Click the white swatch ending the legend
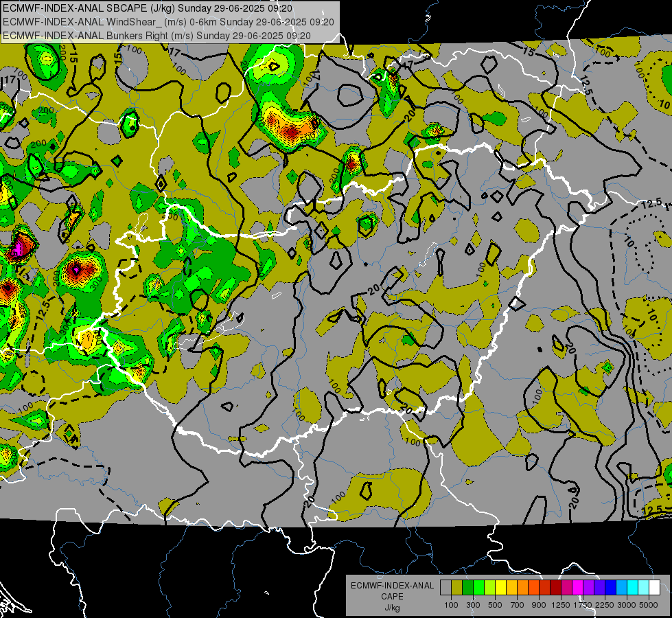 pos(655,587)
